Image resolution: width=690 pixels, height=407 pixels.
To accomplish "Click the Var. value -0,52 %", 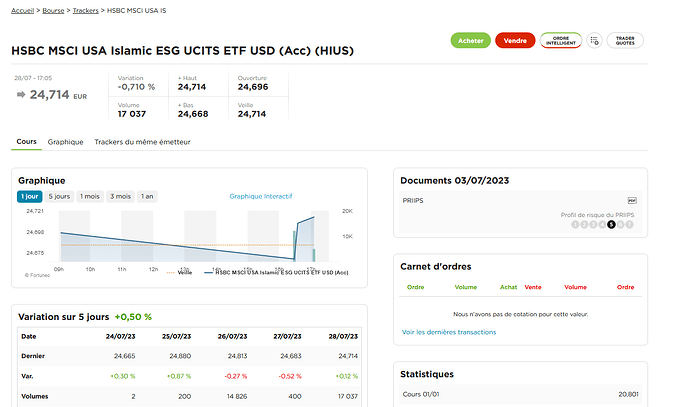I will 290,376.
